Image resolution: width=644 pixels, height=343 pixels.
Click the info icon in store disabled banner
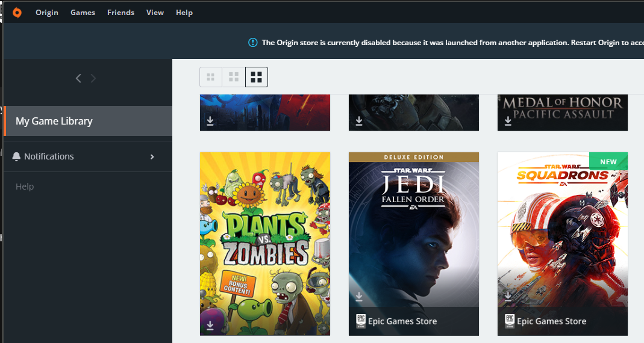pyautogui.click(x=253, y=42)
